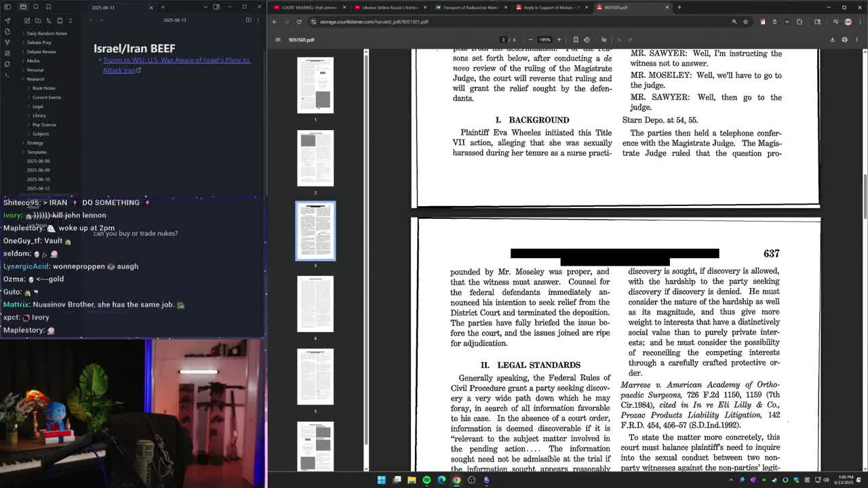Switch to the Ukraine Strikes Russia's Bomb tab

(x=389, y=7)
